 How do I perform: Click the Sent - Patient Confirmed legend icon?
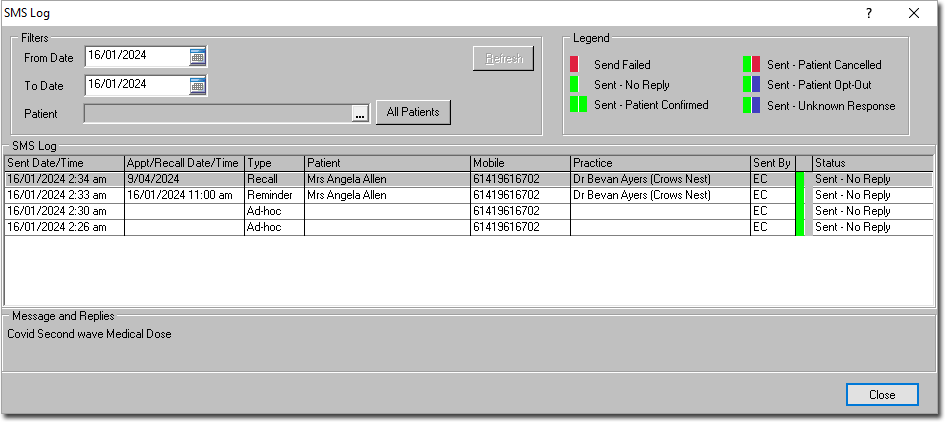[x=578, y=105]
